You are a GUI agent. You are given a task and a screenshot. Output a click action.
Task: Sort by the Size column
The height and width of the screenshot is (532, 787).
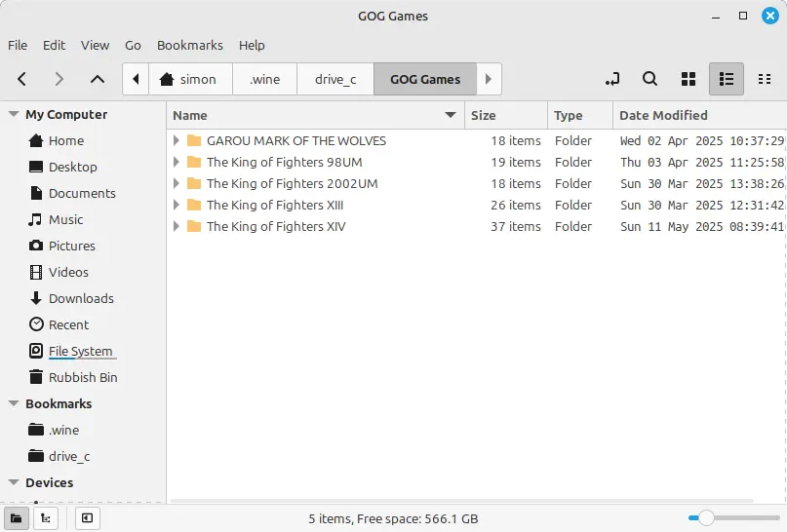click(x=506, y=115)
